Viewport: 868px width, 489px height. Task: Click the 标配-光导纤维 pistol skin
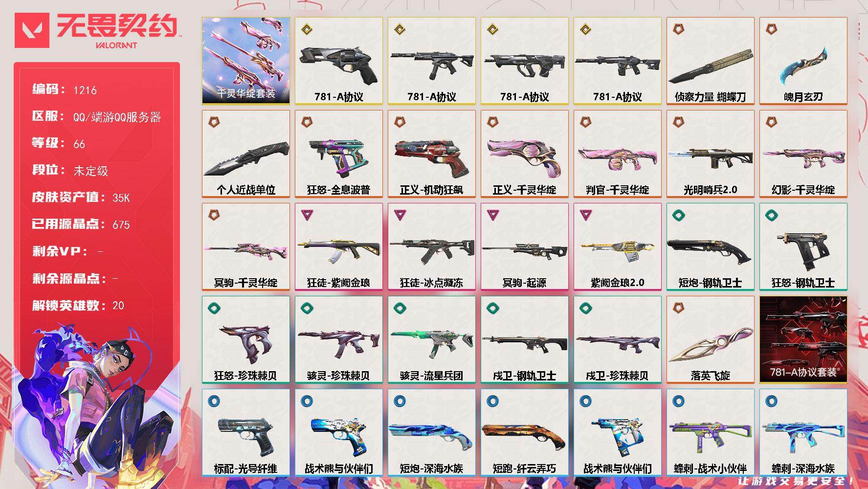tap(246, 433)
